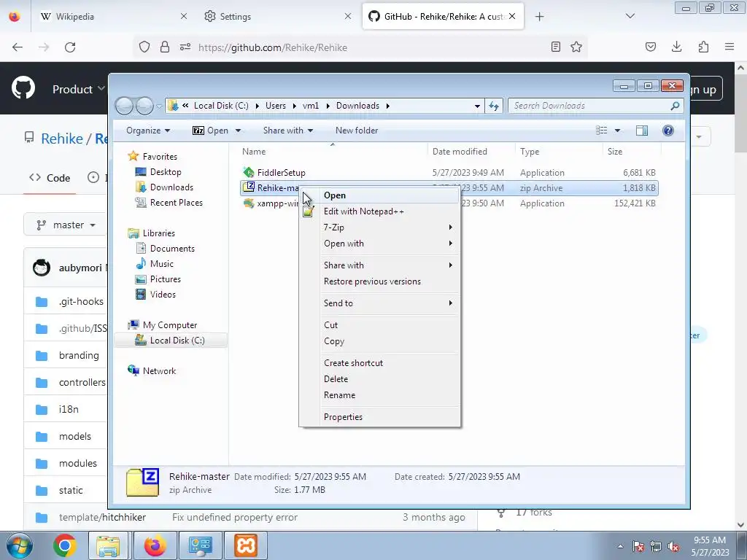Open the master branch dropdown
This screenshot has width=747, height=560.
66,225
